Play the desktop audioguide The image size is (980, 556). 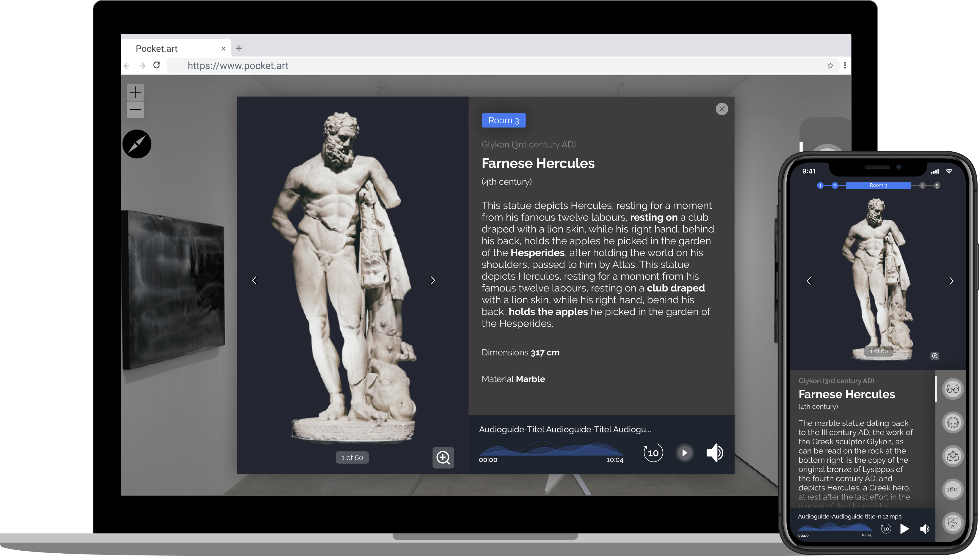685,453
